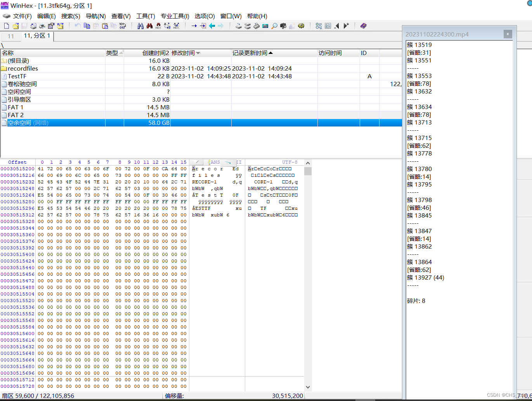
Task: Open the 搜索(S) menu
Action: pos(70,16)
